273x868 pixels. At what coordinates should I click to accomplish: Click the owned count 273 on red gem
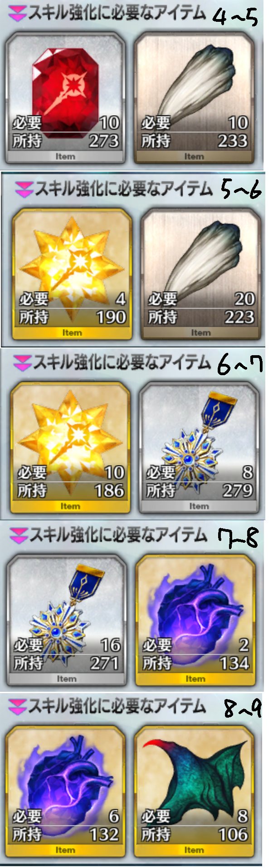pyautogui.click(x=104, y=141)
